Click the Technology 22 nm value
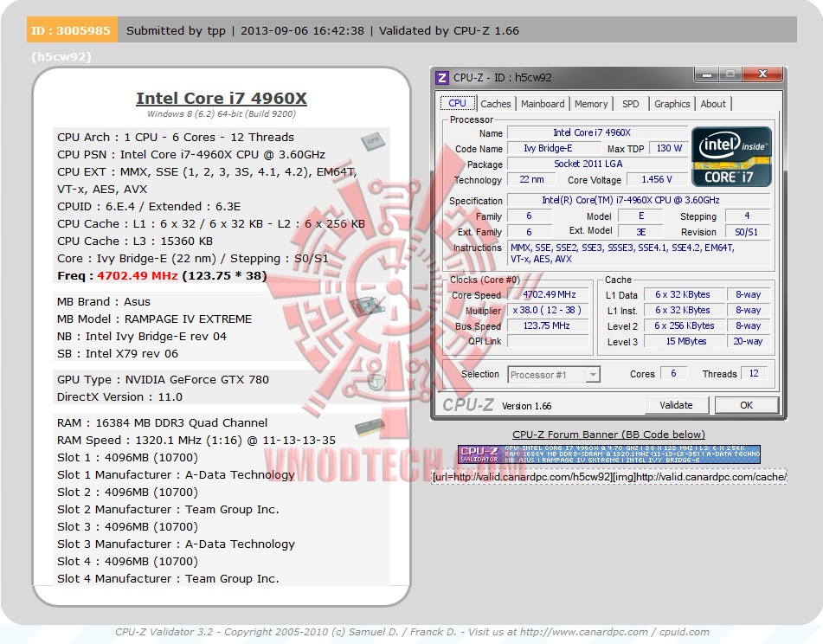 pyautogui.click(x=531, y=179)
